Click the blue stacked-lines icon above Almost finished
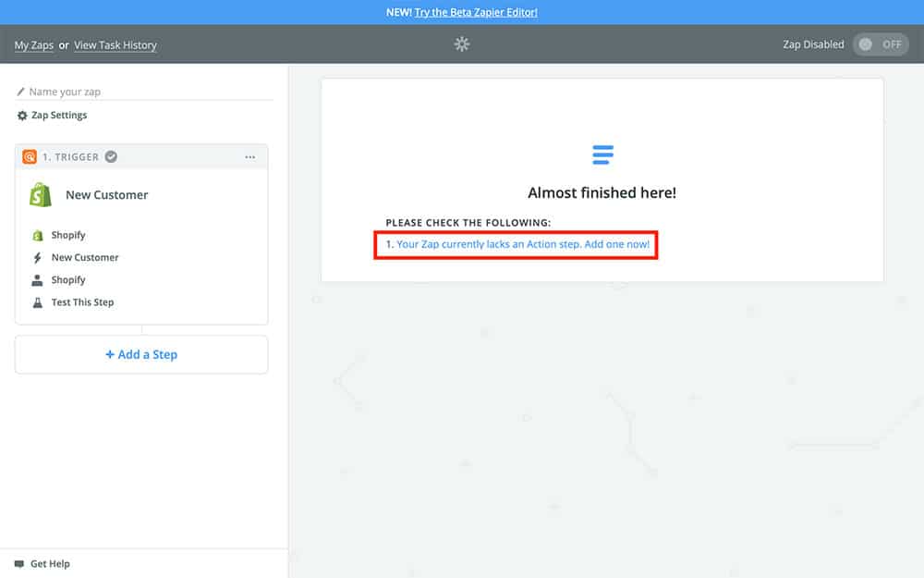Viewport: 924px width, 578px height. [x=602, y=154]
